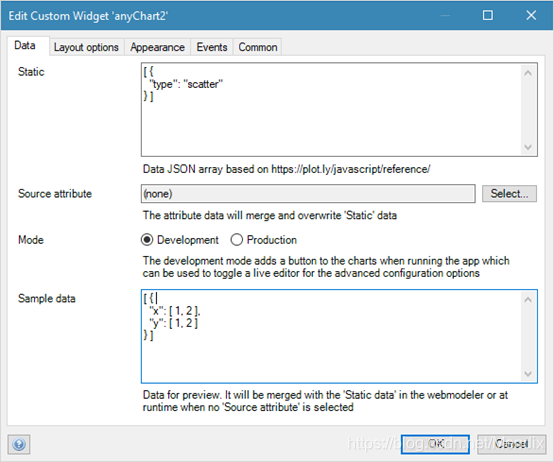Click the Sample data label

coord(47,298)
